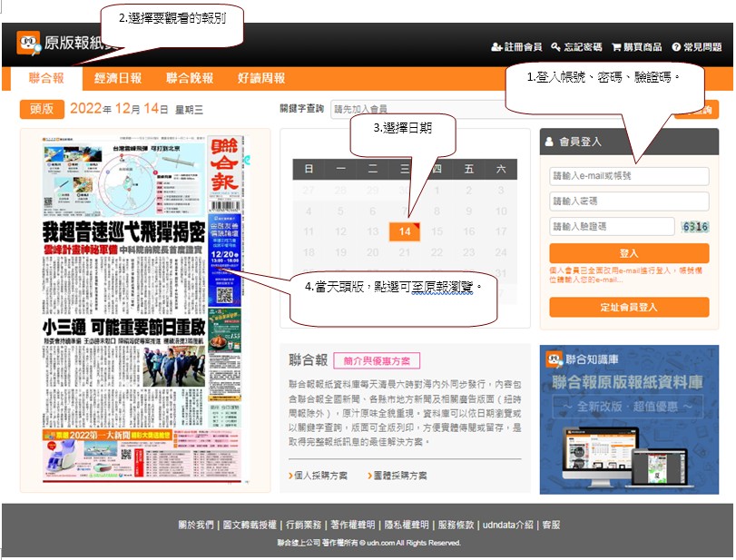The image size is (736, 560).
Task: Click the 2022年12月14日 date text
Action: pyautogui.click(x=119, y=109)
